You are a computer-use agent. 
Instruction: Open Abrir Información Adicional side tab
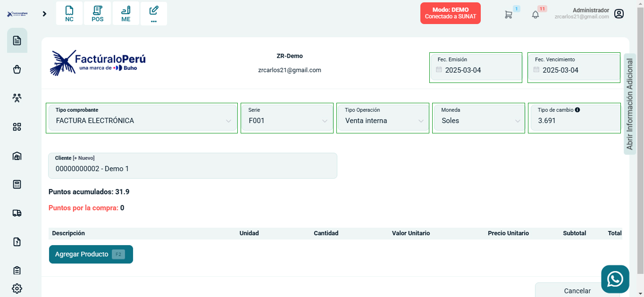629,104
